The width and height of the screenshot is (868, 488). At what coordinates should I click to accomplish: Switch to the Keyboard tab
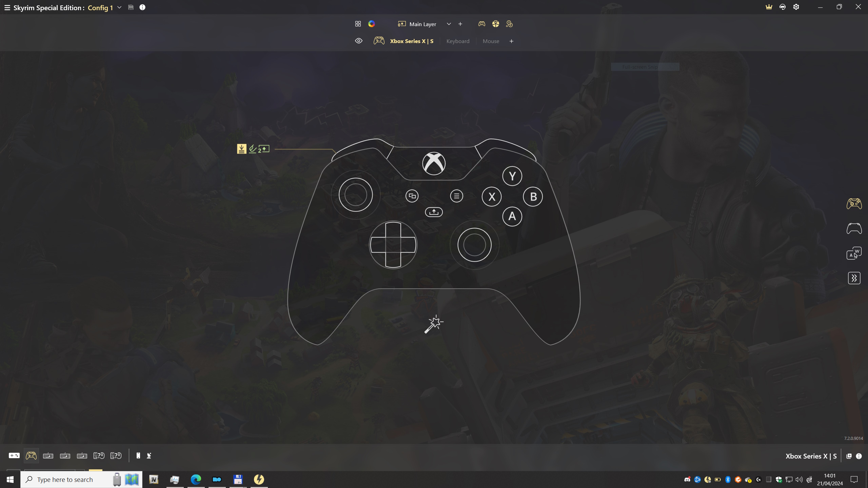point(458,41)
